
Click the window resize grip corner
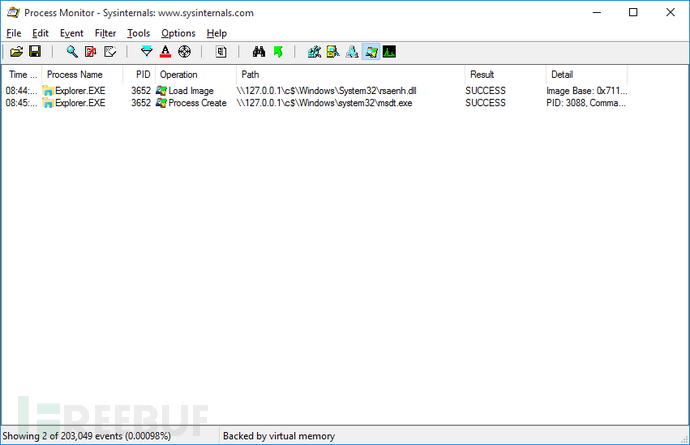[x=684, y=438]
